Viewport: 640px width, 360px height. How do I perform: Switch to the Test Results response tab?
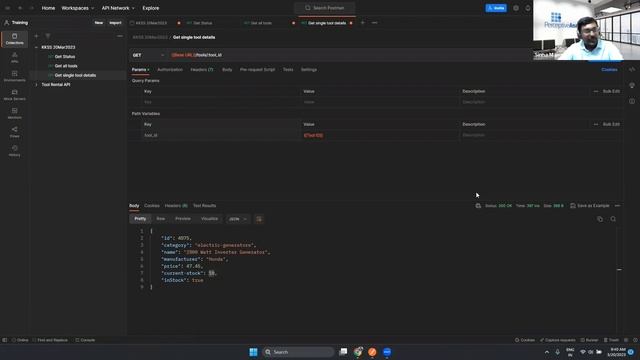[x=204, y=206]
